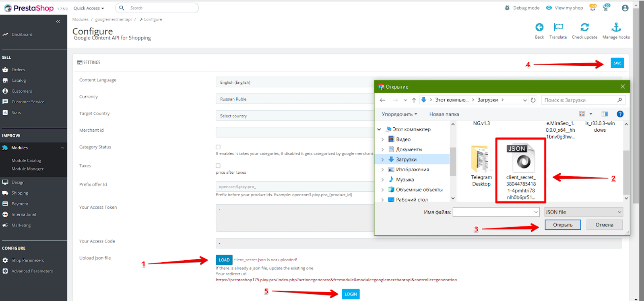Click the Отмена button
Screen dimensions: 644x301
[605, 225]
